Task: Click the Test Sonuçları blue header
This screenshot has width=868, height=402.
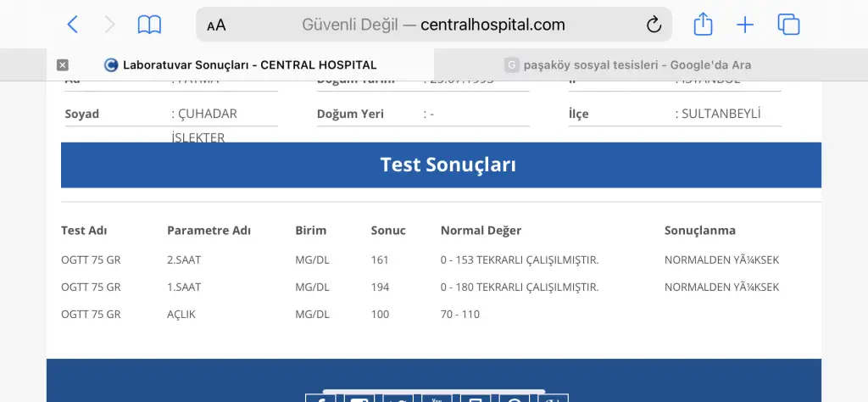Action: pos(441,165)
